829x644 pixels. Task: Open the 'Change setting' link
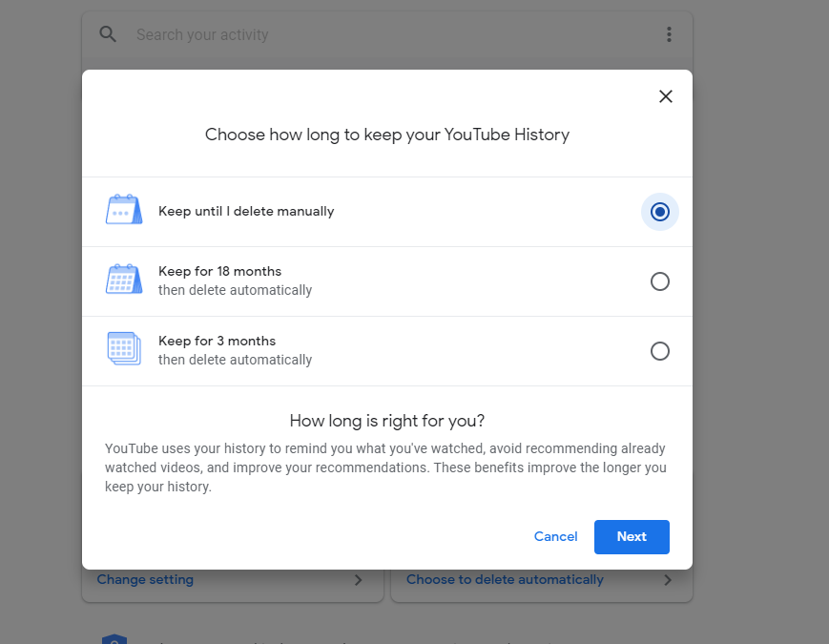[x=145, y=580]
